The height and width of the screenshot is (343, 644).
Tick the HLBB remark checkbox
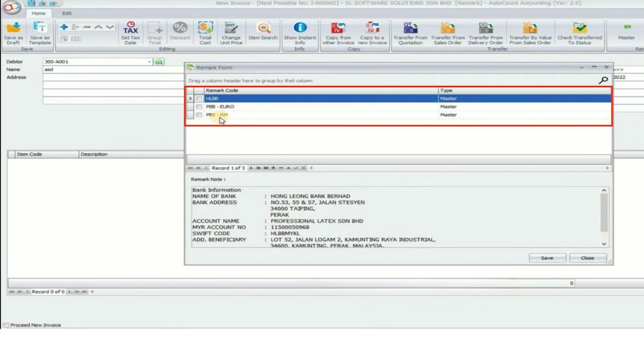click(199, 99)
